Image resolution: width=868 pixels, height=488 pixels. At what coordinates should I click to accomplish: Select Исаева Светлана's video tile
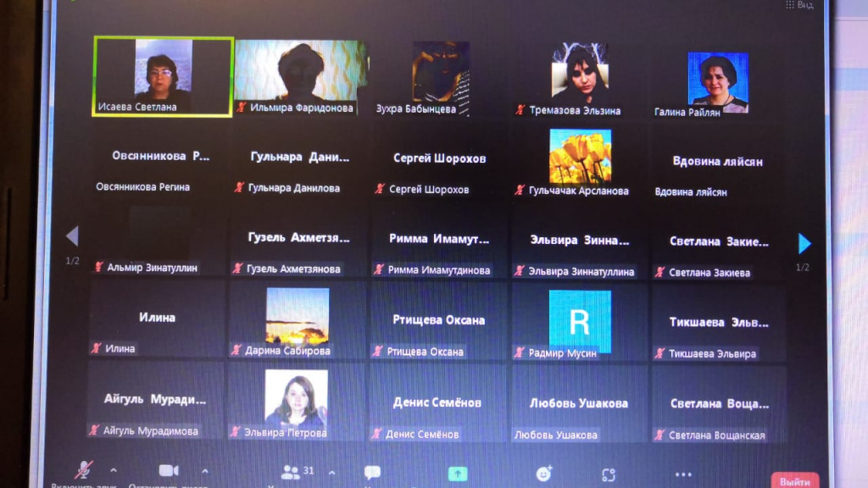tap(163, 76)
